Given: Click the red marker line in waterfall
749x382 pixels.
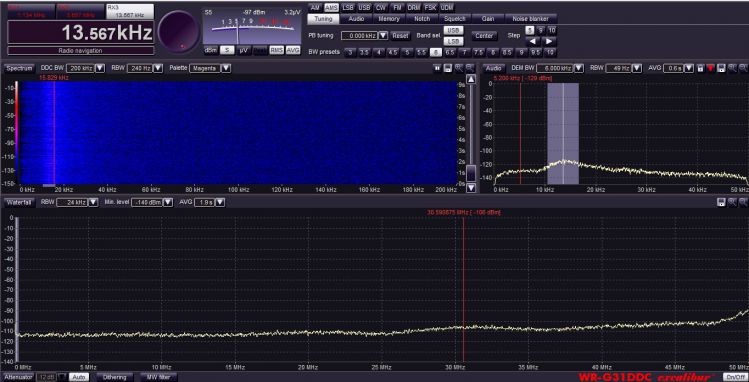Looking at the screenshot, I should coord(54,133).
